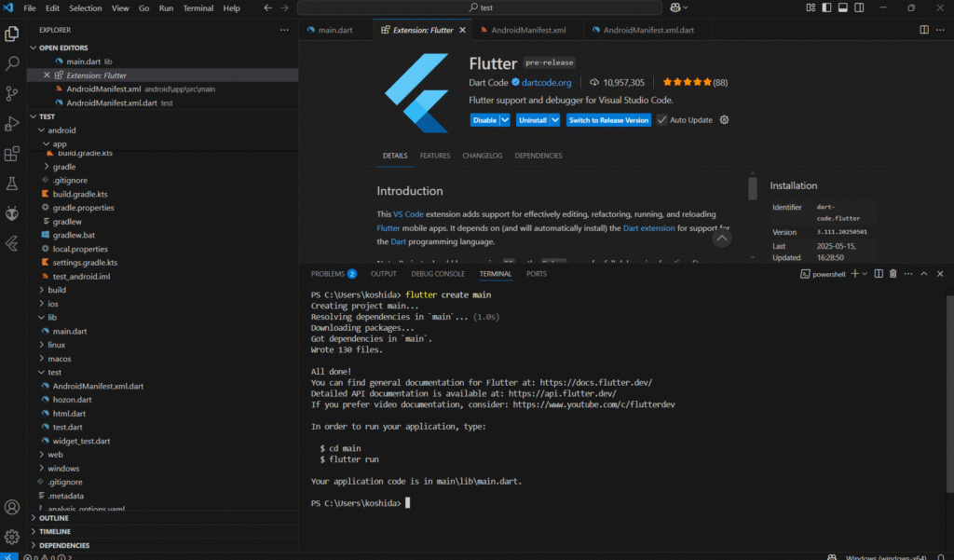This screenshot has height=560, width=954.
Task: Open the Search view in the activity bar
Action: pos(11,63)
